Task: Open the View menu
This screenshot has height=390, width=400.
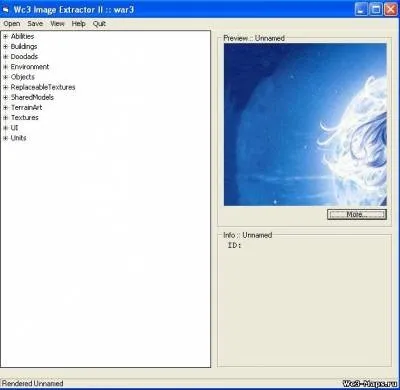Action: [x=57, y=24]
